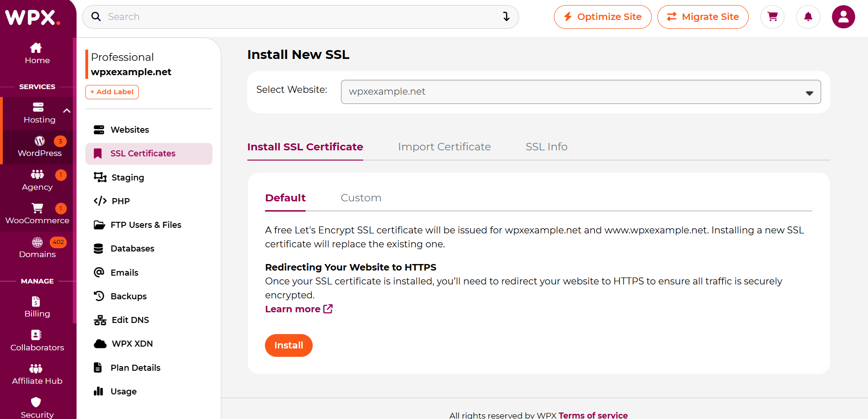Open the Hosting services icon
Viewport: 868px width, 419px height.
point(38,107)
